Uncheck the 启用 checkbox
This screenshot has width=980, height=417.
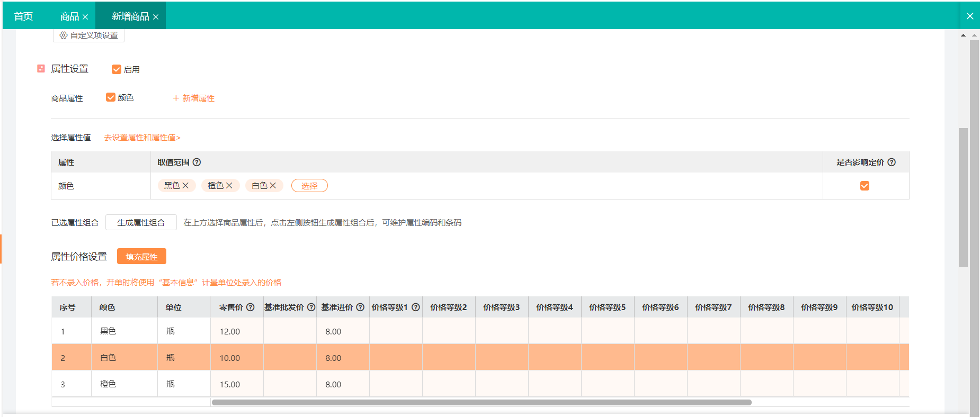click(x=117, y=69)
